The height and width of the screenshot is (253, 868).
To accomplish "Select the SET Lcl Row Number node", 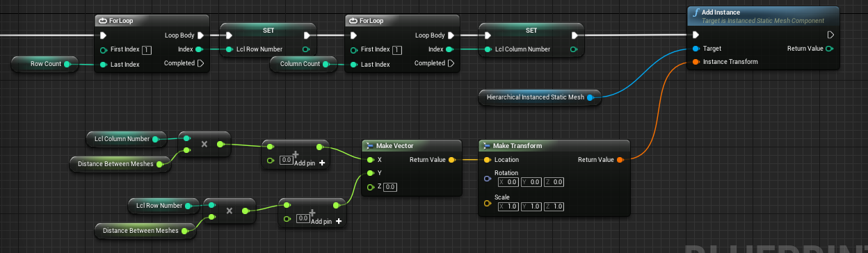I will point(268,40).
